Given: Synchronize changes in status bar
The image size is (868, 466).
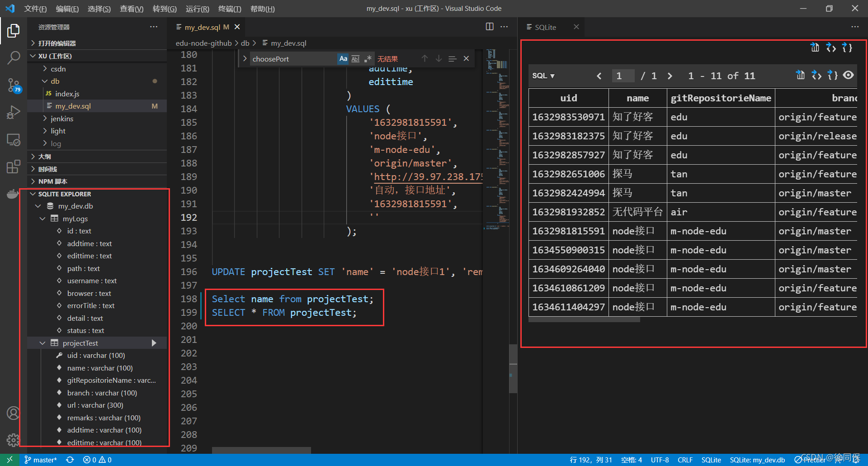Looking at the screenshot, I should click(x=70, y=460).
